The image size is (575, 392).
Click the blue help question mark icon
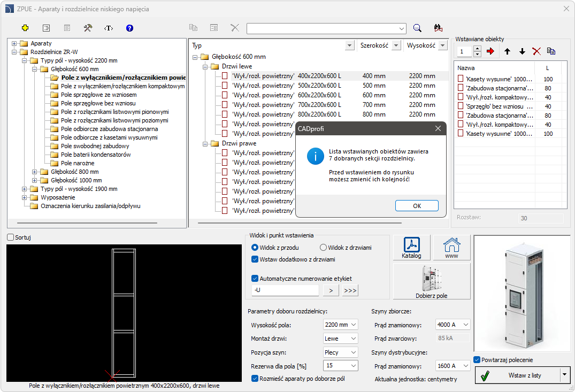coord(129,28)
